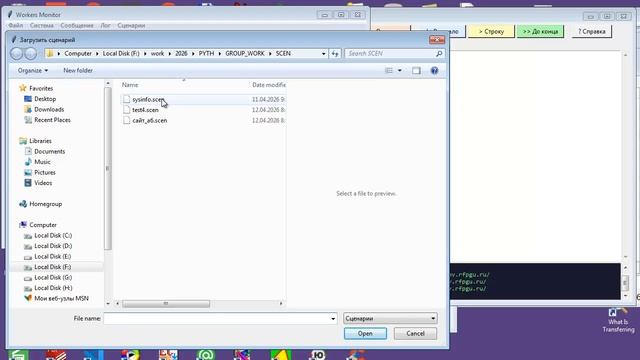Select the test4.scen file

[x=145, y=110]
